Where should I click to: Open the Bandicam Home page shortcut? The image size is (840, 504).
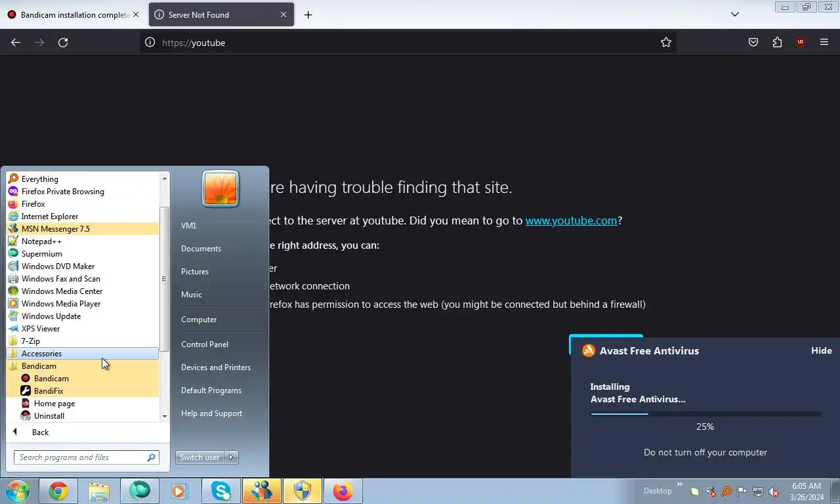[x=82, y=404]
